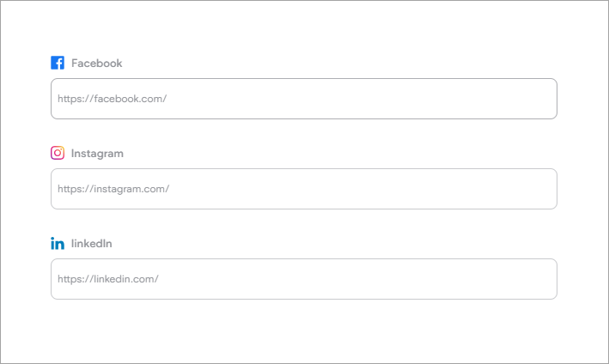Select the gradient Instagram icon beside its label
This screenshot has width=609, height=364.
(58, 153)
